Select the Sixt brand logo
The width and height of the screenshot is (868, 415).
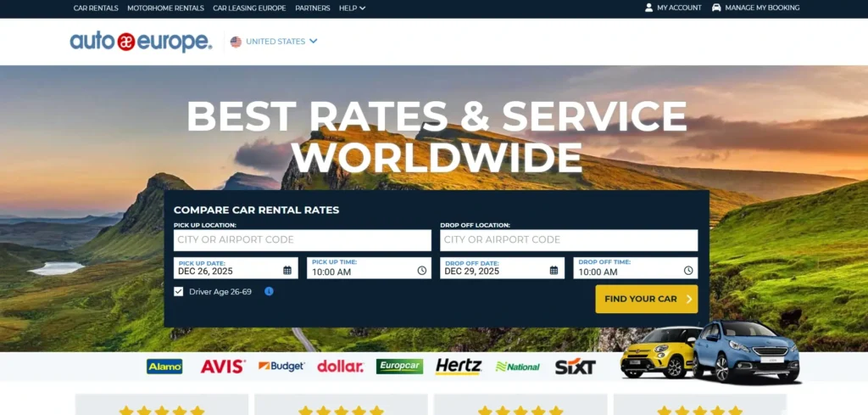[x=576, y=367]
